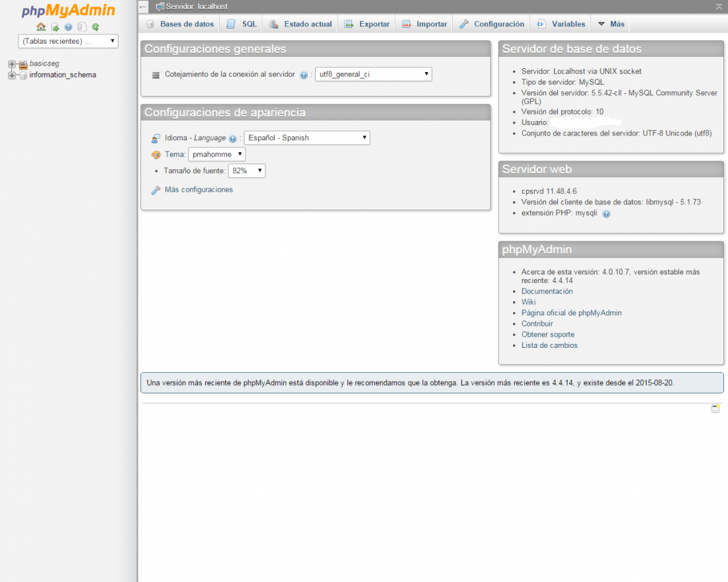Switch to the Bases de datos tab

181,24
